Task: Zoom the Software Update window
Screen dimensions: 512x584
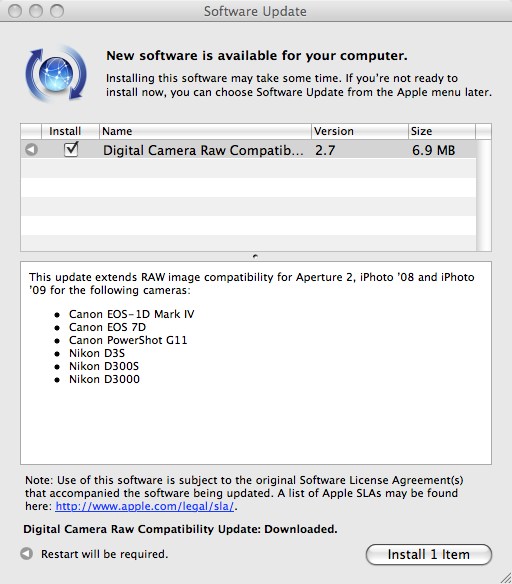Action: click(x=57, y=11)
